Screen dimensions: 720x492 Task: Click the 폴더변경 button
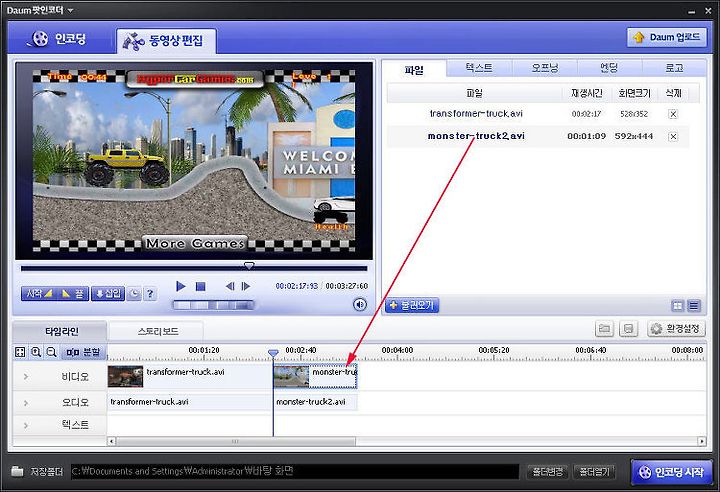pyautogui.click(x=547, y=472)
